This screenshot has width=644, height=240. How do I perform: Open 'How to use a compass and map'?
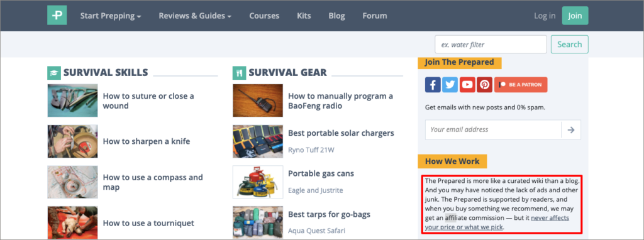153,182
